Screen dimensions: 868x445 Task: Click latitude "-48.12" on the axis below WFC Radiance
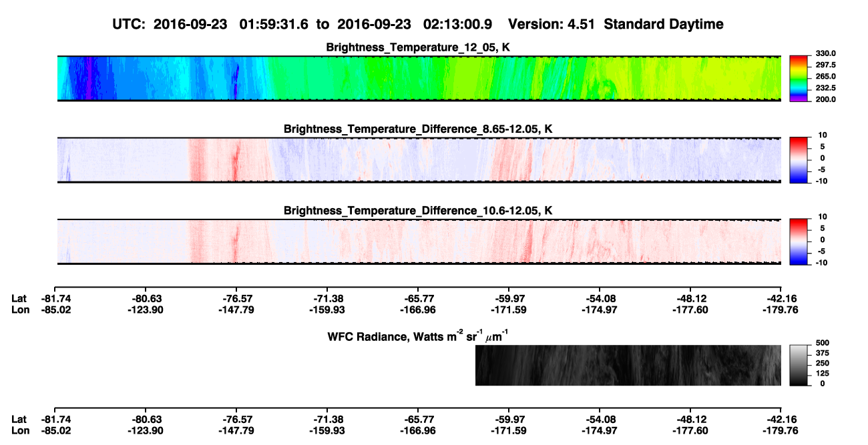click(x=690, y=419)
